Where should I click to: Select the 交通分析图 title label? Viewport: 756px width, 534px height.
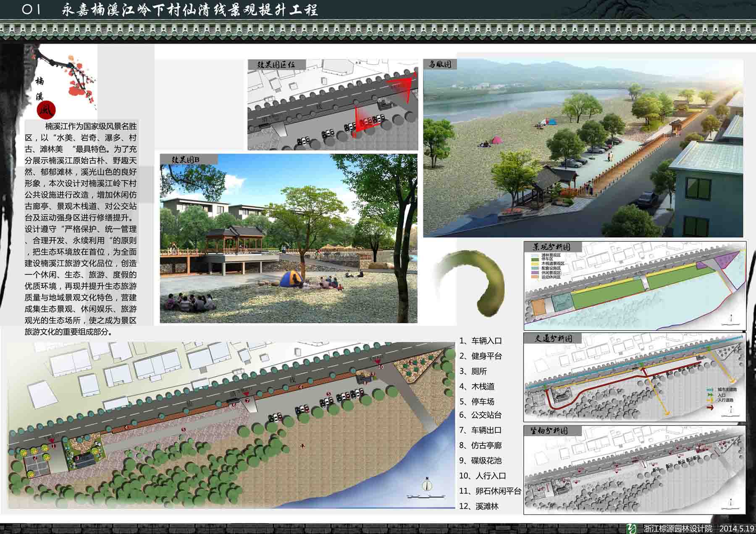tap(553, 338)
